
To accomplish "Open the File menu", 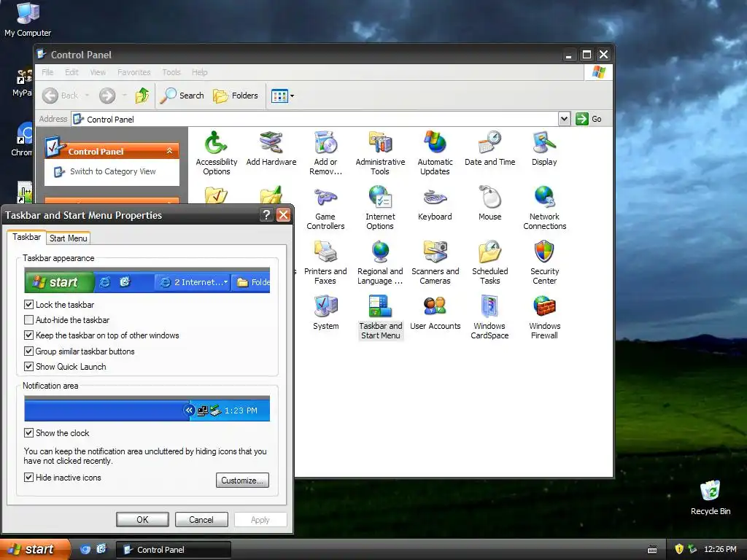I will click(x=47, y=72).
